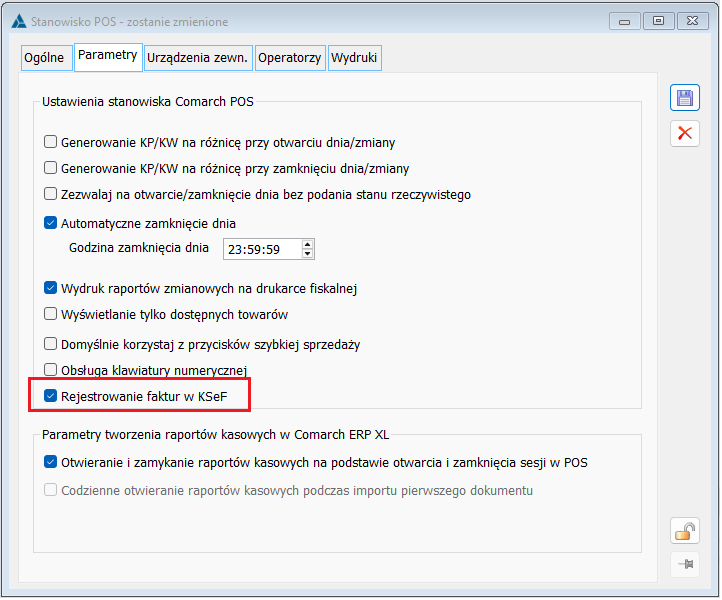The height and width of the screenshot is (600, 722).
Task: Open the Urządzenia zewn. tab
Action: 198,58
